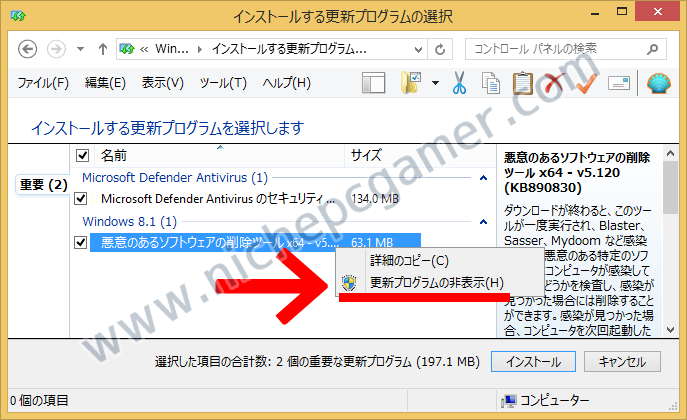Open the recent locations dropdown arrow
Viewport: 687px width, 420px height.
coord(80,49)
